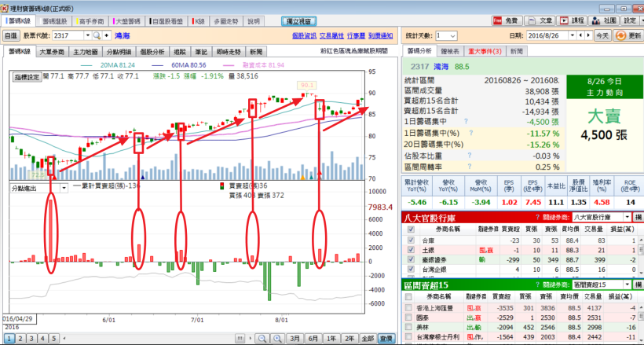Open the 到價通知 link
The width and height of the screenshot is (644, 345).
click(x=381, y=36)
